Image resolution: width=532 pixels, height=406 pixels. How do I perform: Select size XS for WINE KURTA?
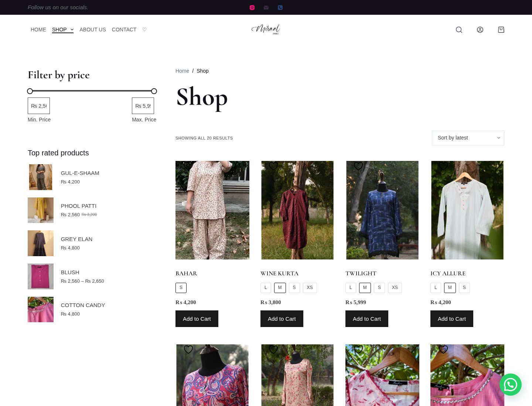(x=310, y=288)
